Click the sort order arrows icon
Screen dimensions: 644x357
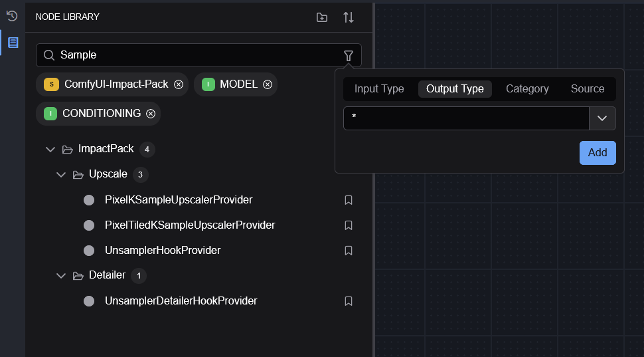point(349,17)
